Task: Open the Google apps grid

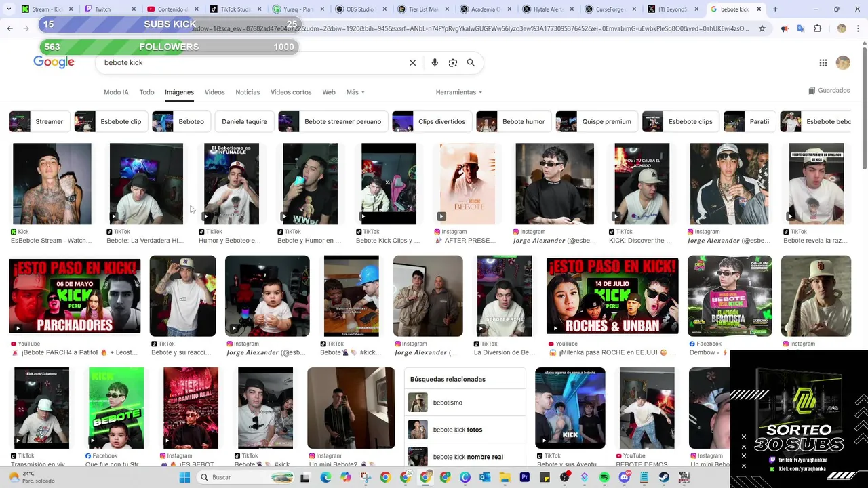Action: tap(823, 63)
